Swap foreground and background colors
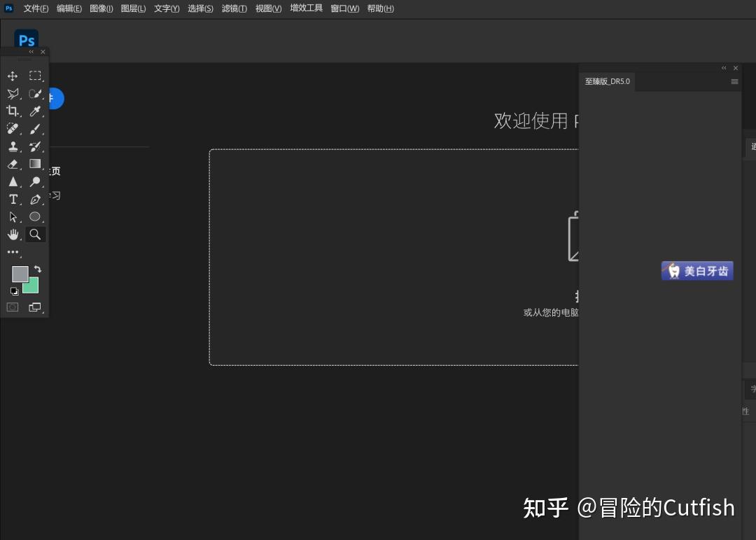The width and height of the screenshot is (756, 540). pos(38,268)
